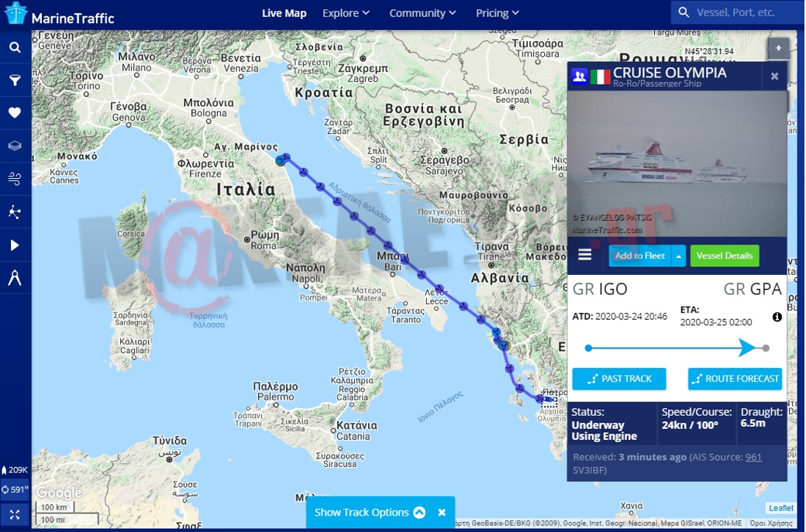Click voyage progress arrow indicator
Screen dimensions: 806x532
pos(748,348)
